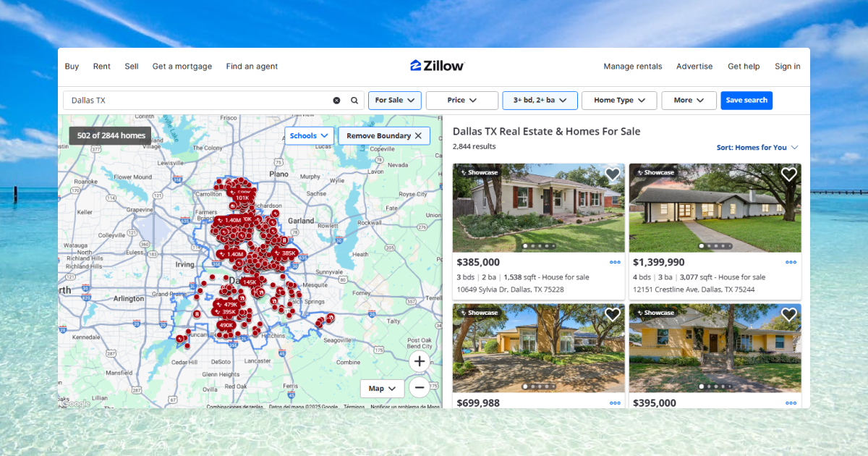
Task: Favorite the $395,000 listing with the heart
Action: tap(789, 315)
